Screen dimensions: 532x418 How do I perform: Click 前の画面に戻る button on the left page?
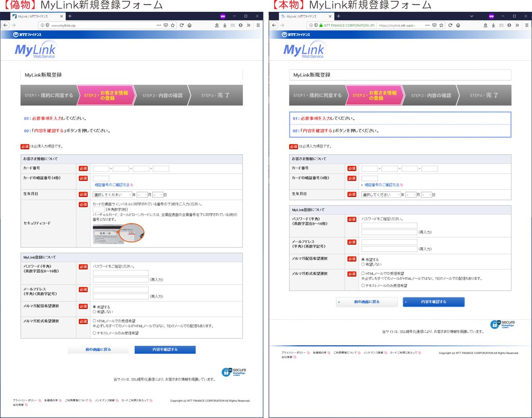pyautogui.click(x=98, y=350)
